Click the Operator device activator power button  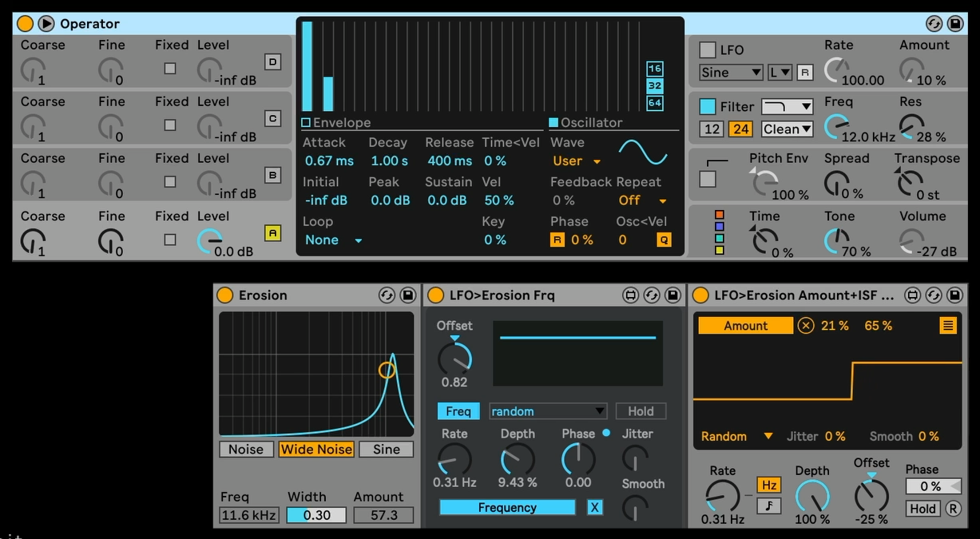coord(25,24)
